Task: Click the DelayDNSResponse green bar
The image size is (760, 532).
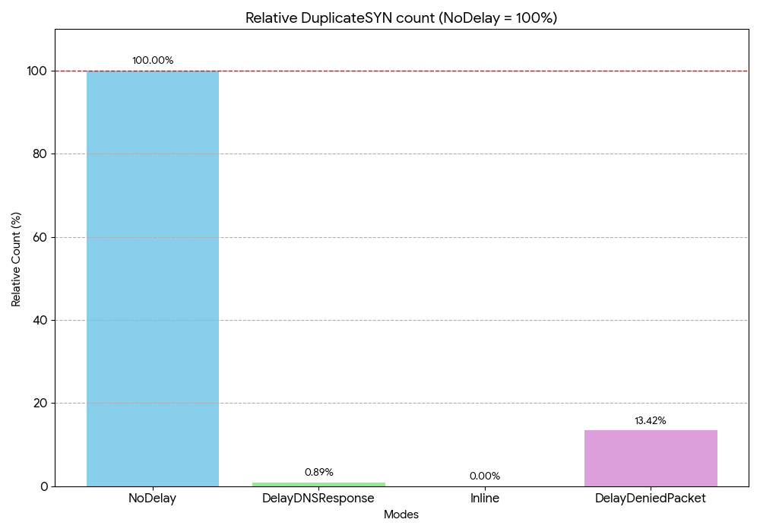Action: (x=319, y=485)
